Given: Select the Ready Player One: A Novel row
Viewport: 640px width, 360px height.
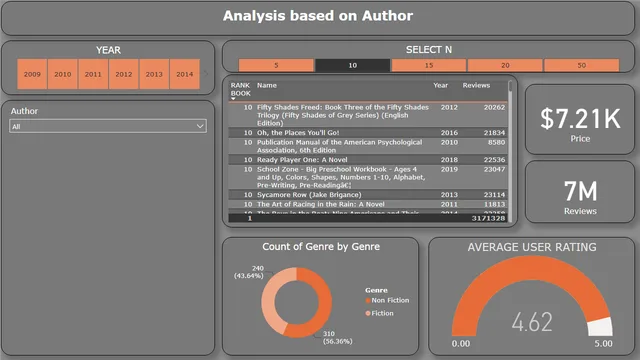Looking at the screenshot, I should pos(368,160).
